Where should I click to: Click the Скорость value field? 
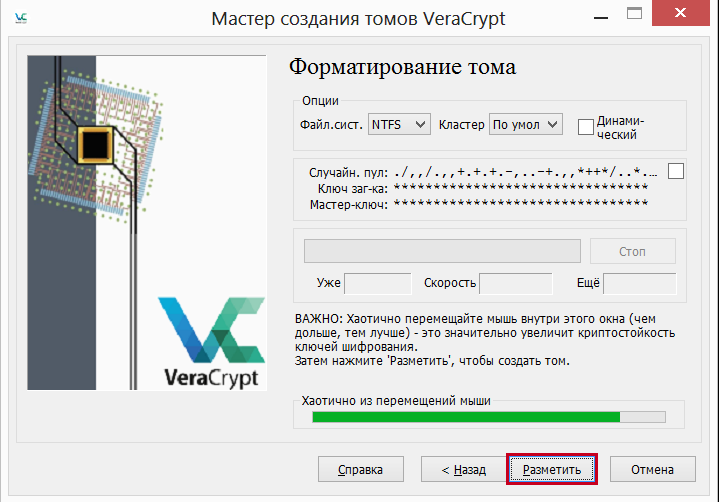click(515, 283)
